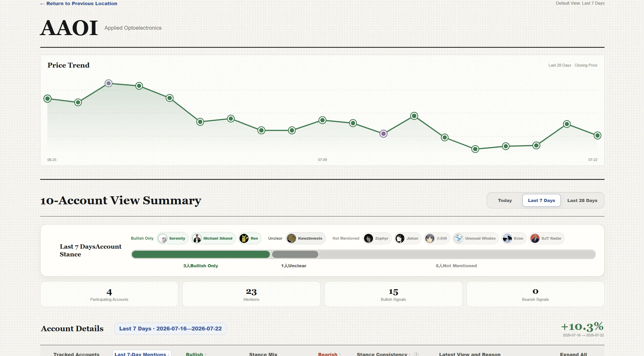The image size is (644, 356).
Task: Select the Last 7 Days tab
Action: tap(541, 200)
